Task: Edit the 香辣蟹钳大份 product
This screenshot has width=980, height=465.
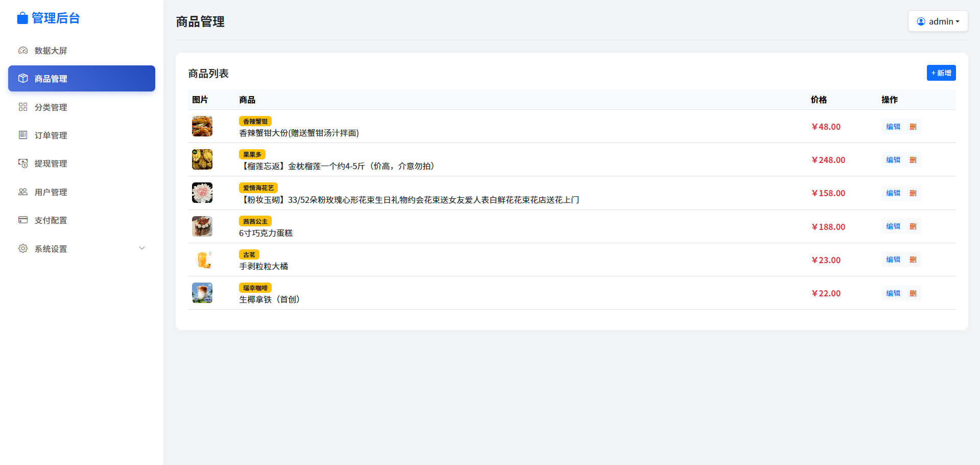Action: [893, 127]
